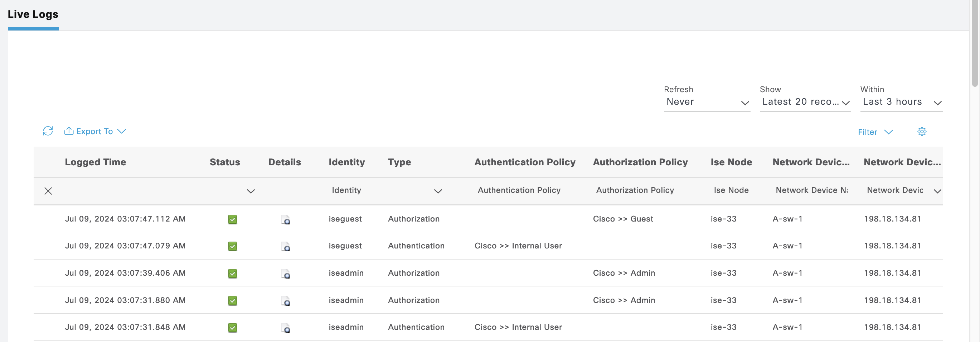Clear filters with the X icon

click(x=48, y=191)
